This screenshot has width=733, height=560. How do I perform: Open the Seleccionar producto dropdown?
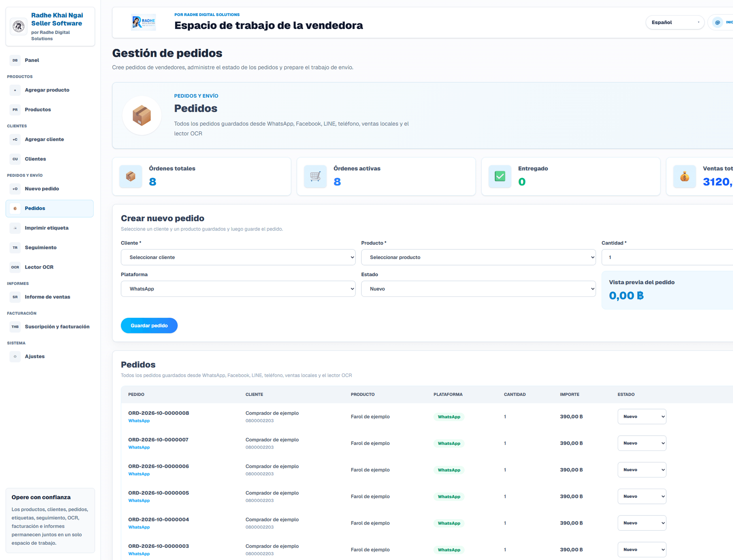coord(478,257)
